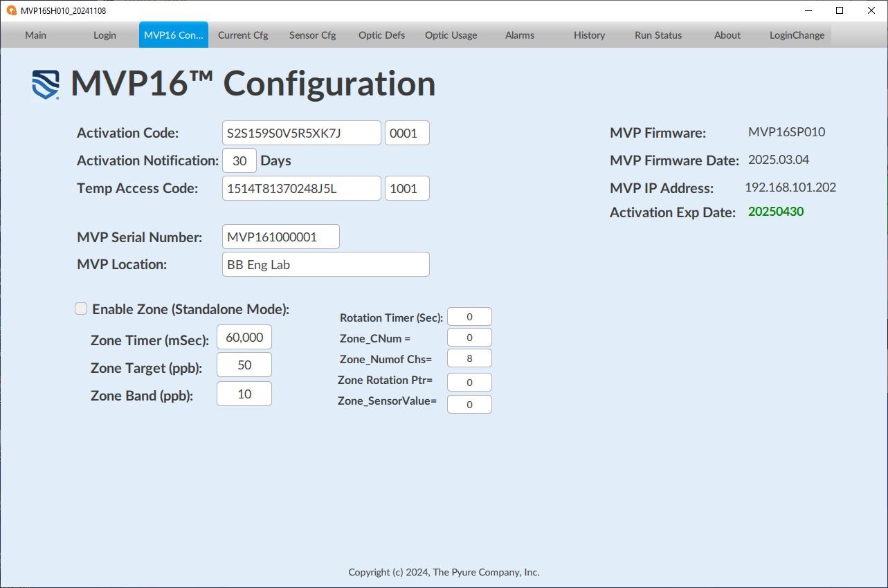Switch to the Main tab
888x588 pixels.
click(x=35, y=35)
